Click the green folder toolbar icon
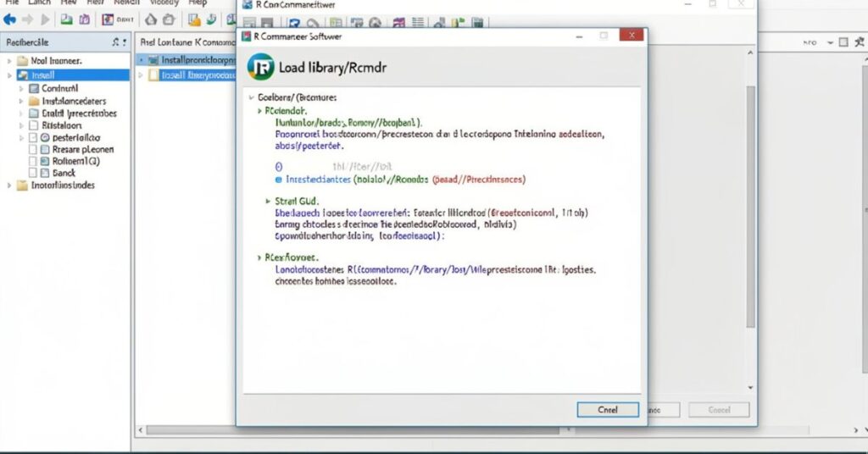The image size is (868, 454). coord(66,19)
